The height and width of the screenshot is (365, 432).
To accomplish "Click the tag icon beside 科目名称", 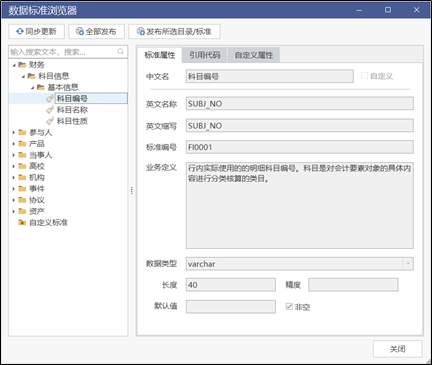I will 50,110.
